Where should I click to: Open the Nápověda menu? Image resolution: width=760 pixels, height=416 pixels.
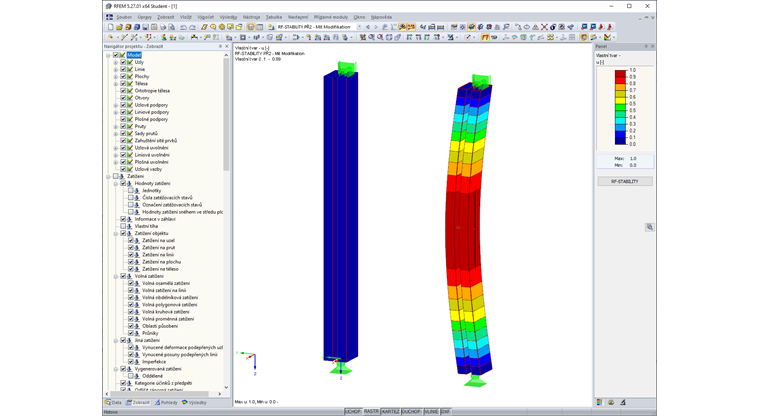381,17
